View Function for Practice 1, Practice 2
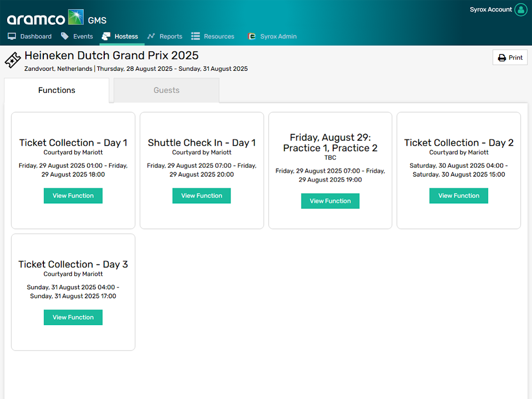 point(330,201)
